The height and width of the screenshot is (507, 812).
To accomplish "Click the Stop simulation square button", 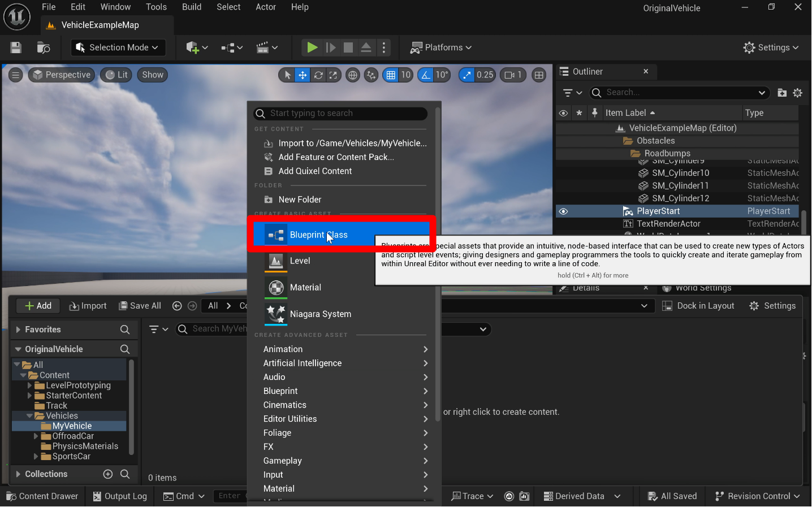I will [x=348, y=47].
